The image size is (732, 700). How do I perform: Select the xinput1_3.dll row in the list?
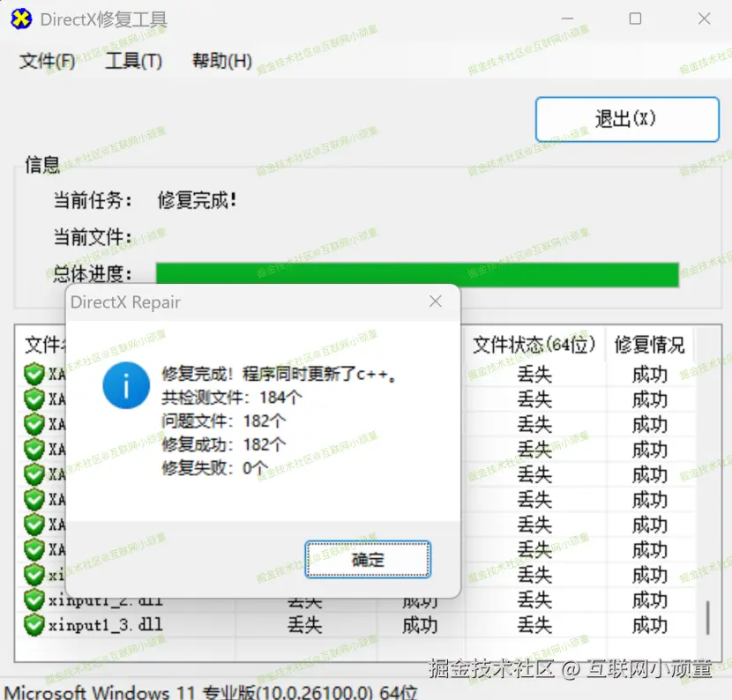(106, 626)
